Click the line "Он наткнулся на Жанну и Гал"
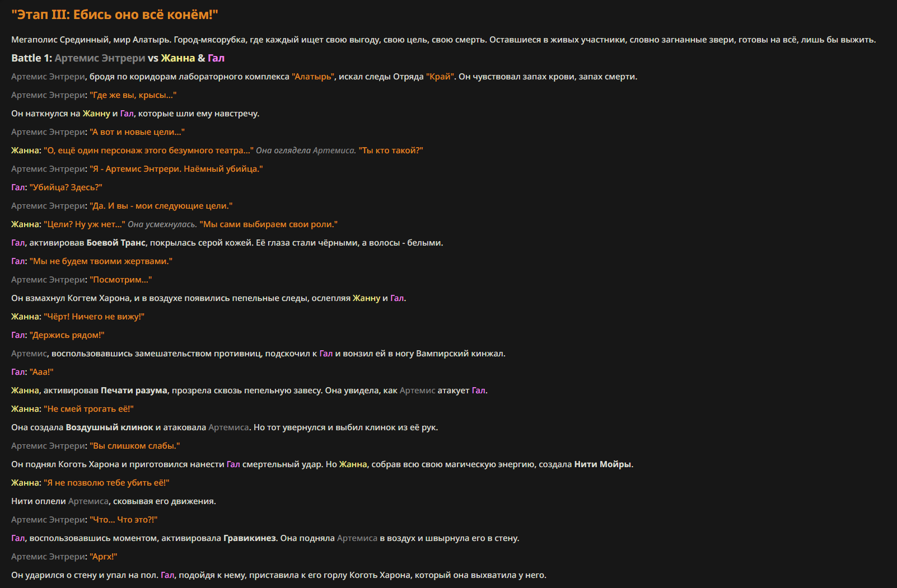This screenshot has height=588, width=897. 136,114
